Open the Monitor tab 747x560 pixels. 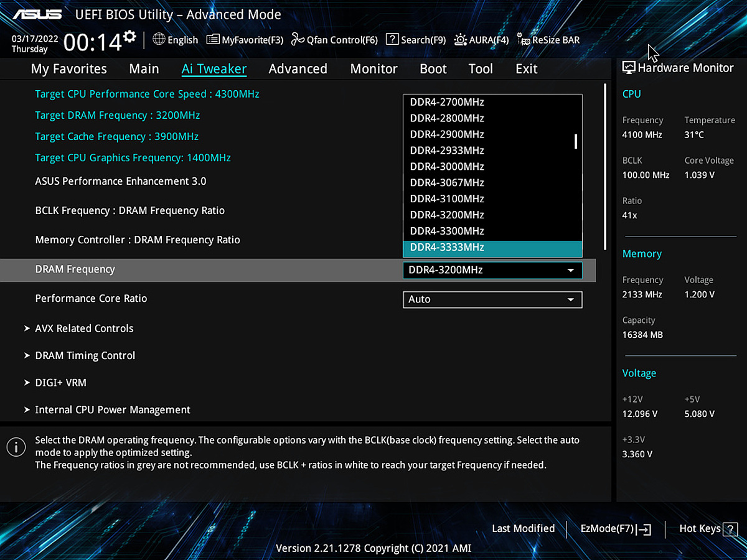pyautogui.click(x=374, y=69)
